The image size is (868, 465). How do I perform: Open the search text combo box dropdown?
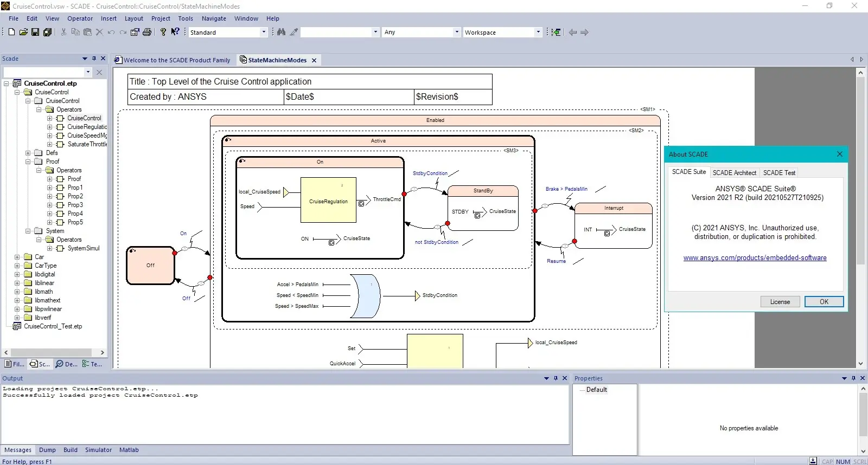tap(375, 32)
